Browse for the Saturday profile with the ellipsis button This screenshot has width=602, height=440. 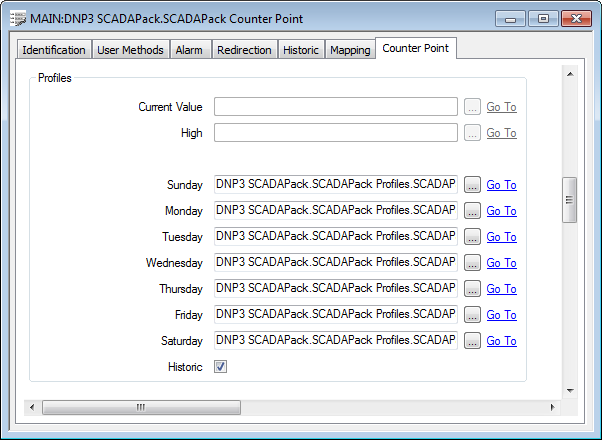pyautogui.click(x=472, y=341)
